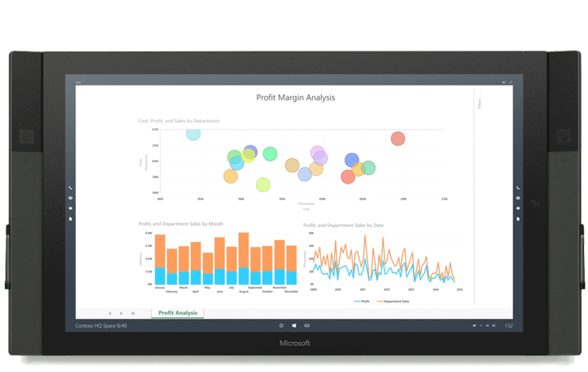Image resolution: width=588 pixels, height=372 pixels.
Task: Jump to last sheet arrow button
Action: point(132,313)
